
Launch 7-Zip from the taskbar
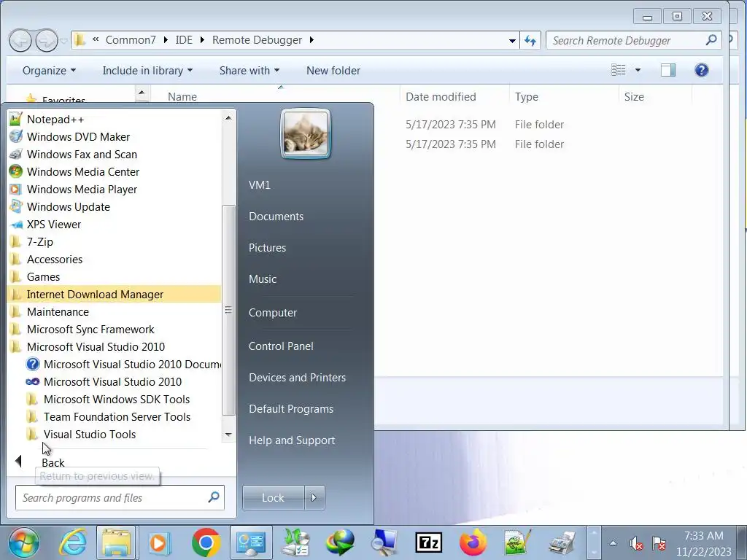(428, 542)
